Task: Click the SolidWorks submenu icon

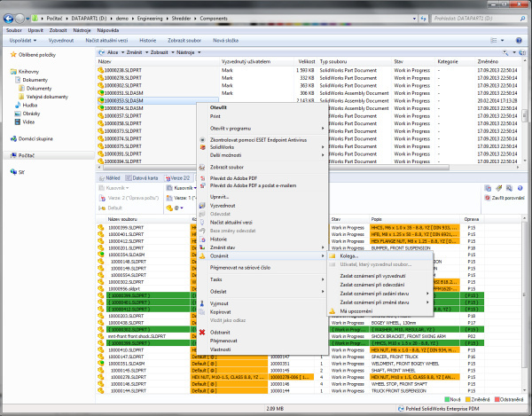Action: (x=202, y=147)
